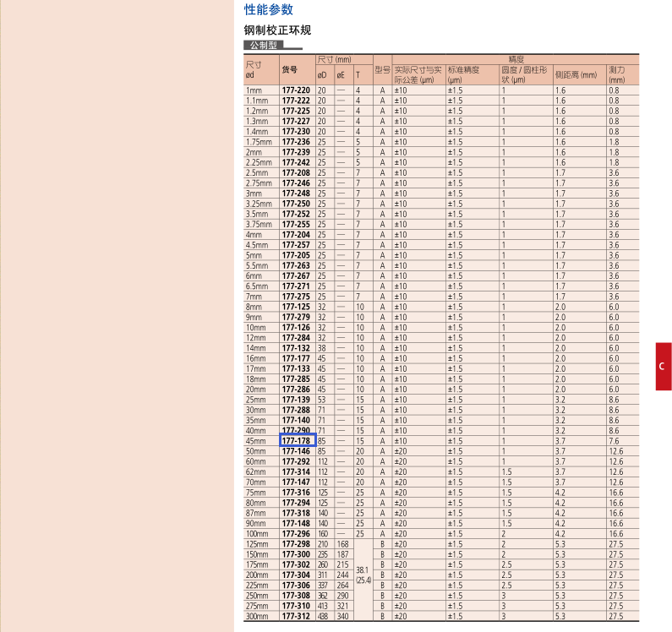Click part number 177-220
Image resolution: width=672 pixels, height=632 pixels.
296,90
